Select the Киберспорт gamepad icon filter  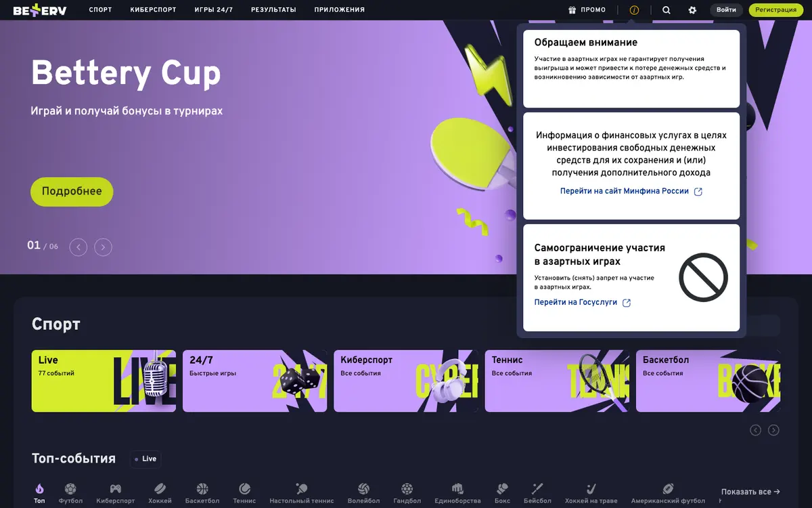[116, 493]
